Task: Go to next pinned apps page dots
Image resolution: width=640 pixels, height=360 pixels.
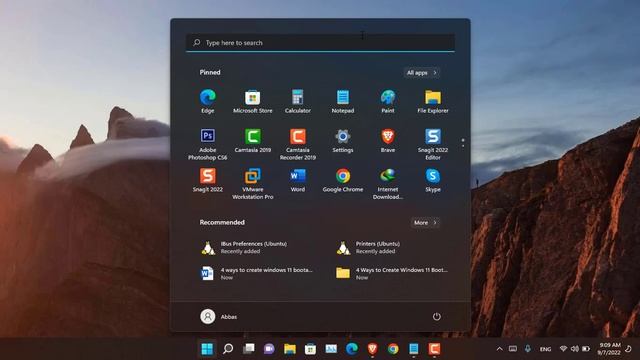Action: [463, 143]
